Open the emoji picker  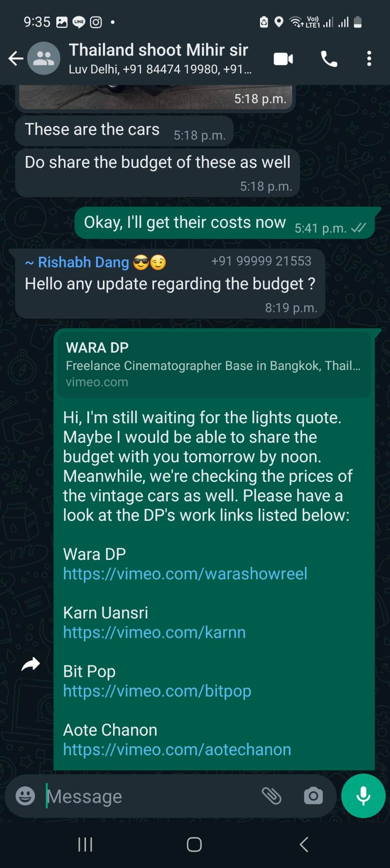pos(25,796)
